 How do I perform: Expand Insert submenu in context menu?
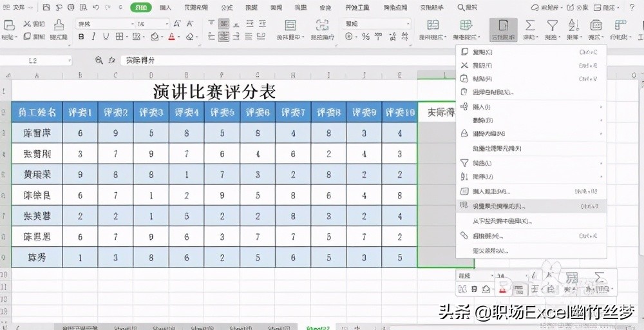click(601, 107)
